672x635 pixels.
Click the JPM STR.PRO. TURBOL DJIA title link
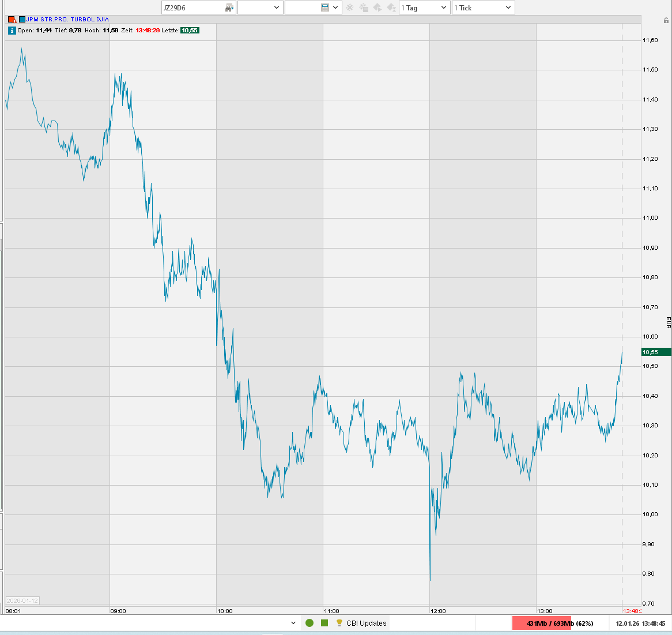[67, 20]
